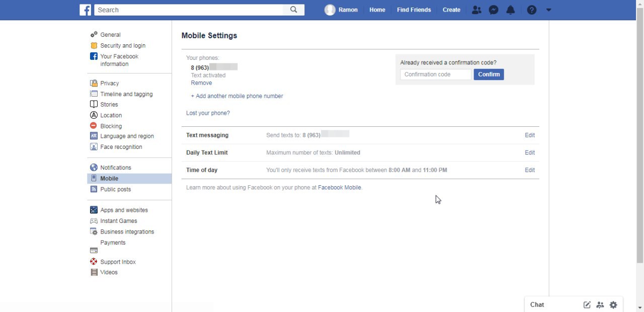Click the Confirmation code field

tap(436, 74)
